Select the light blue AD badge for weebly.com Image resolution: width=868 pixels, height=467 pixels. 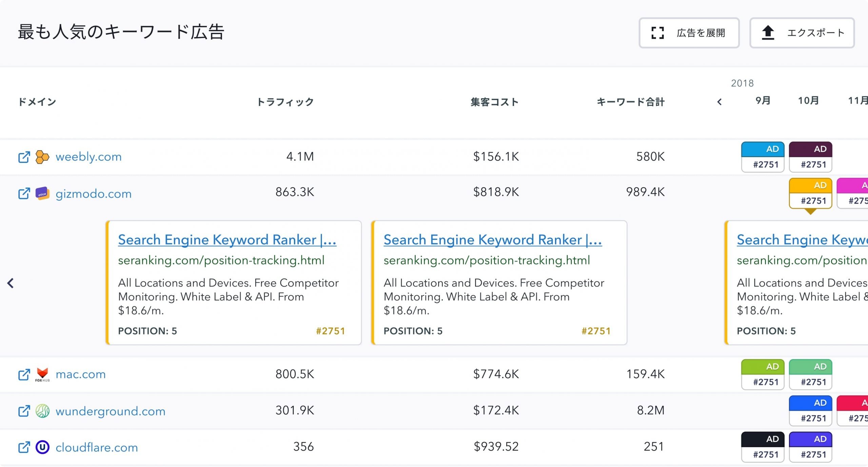click(763, 157)
